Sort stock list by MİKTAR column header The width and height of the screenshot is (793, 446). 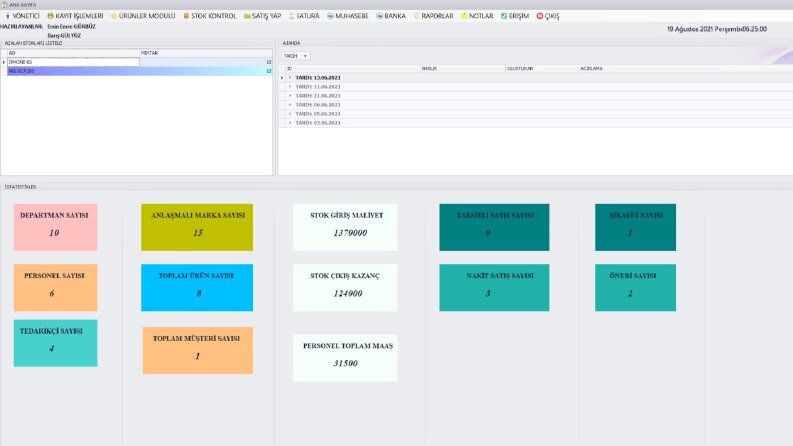(206, 53)
